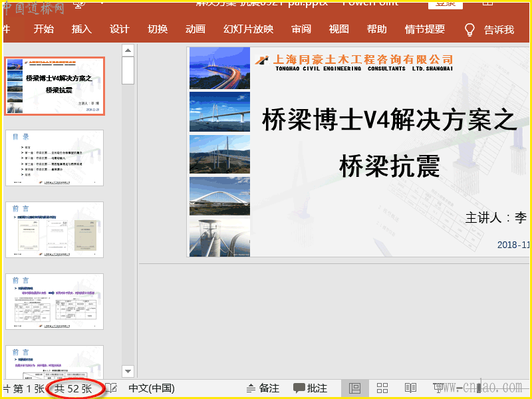The image size is (532, 399).
Task: Click the lightbulb Tell Me icon
Action: (469, 29)
